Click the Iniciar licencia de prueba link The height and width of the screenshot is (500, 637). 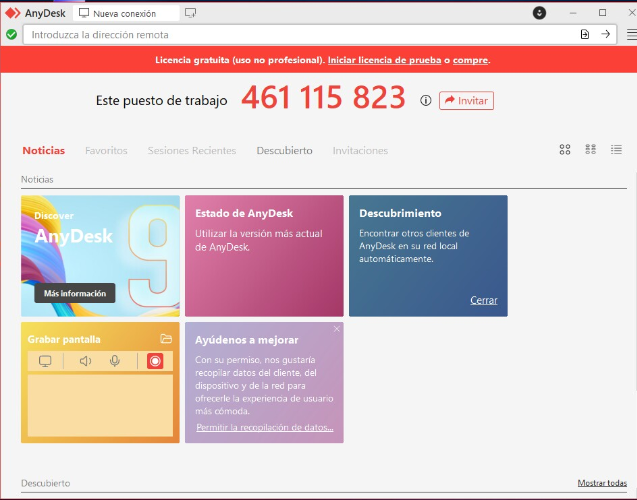click(385, 60)
